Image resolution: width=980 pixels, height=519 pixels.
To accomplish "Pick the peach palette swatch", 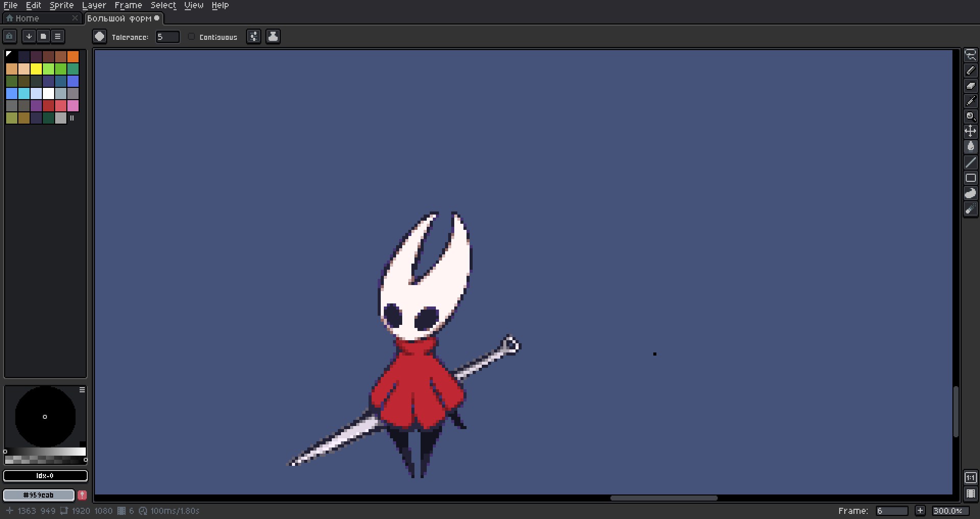I will 24,68.
